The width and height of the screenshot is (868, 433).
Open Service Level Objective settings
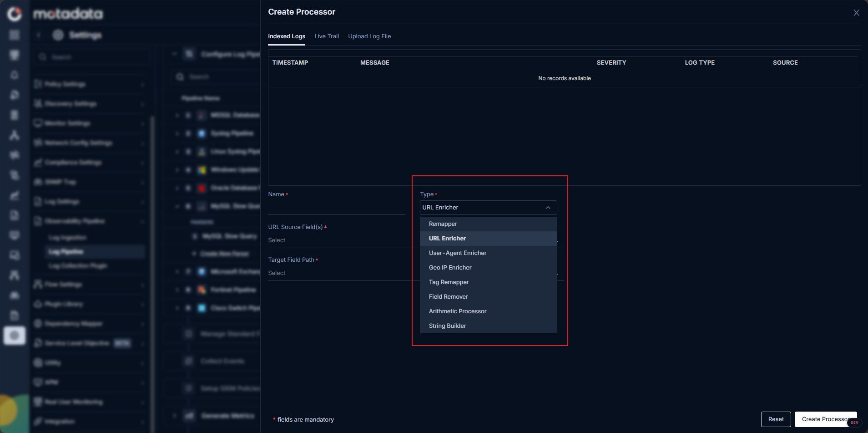(77, 343)
